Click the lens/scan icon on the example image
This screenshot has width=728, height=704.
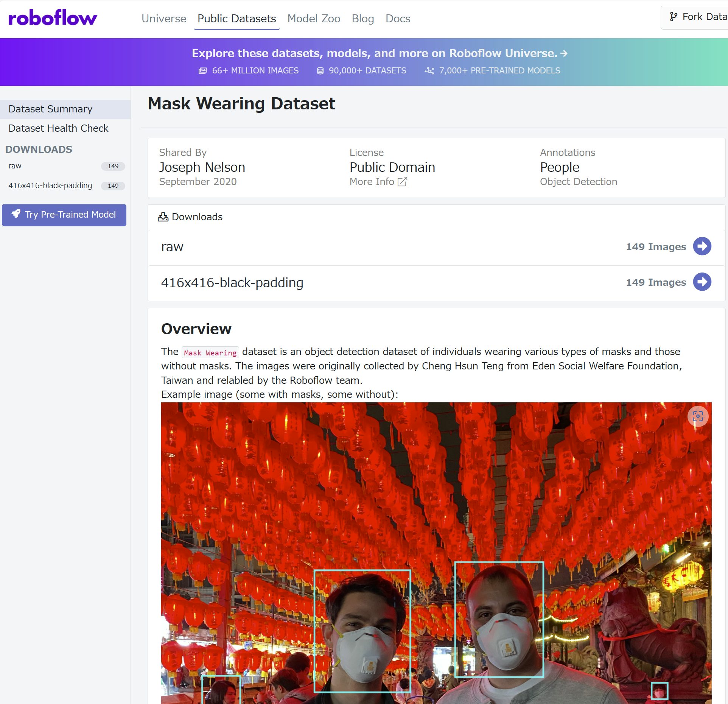(x=698, y=416)
